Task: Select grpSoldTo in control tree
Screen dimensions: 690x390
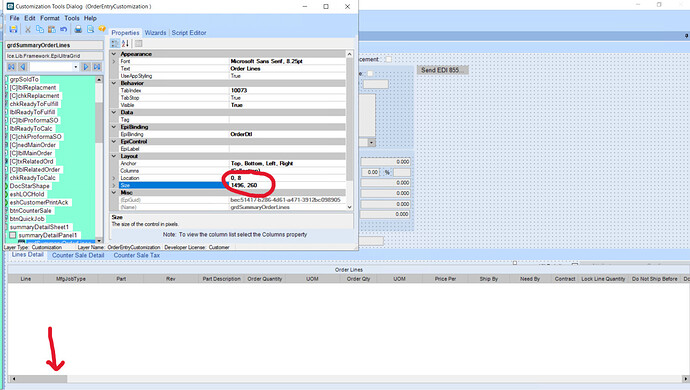Action: point(24,79)
